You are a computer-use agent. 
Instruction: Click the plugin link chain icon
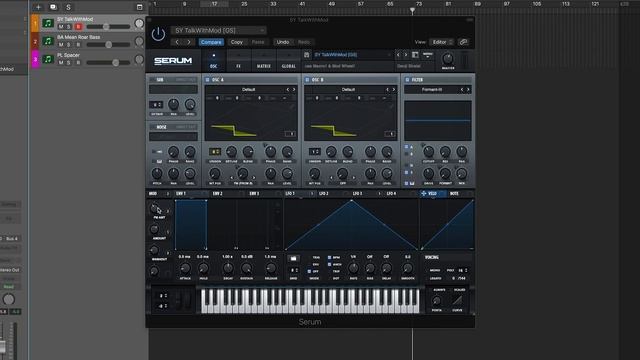pyautogui.click(x=463, y=42)
